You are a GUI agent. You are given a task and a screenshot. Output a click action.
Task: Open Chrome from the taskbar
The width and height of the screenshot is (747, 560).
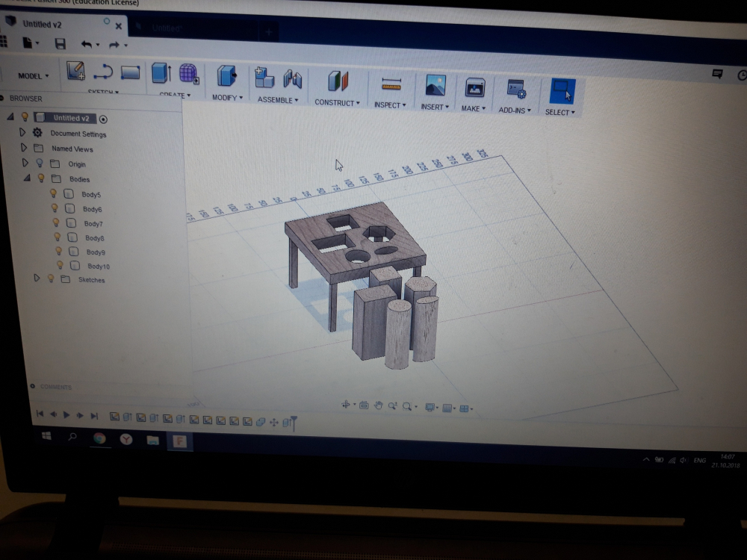coord(99,438)
